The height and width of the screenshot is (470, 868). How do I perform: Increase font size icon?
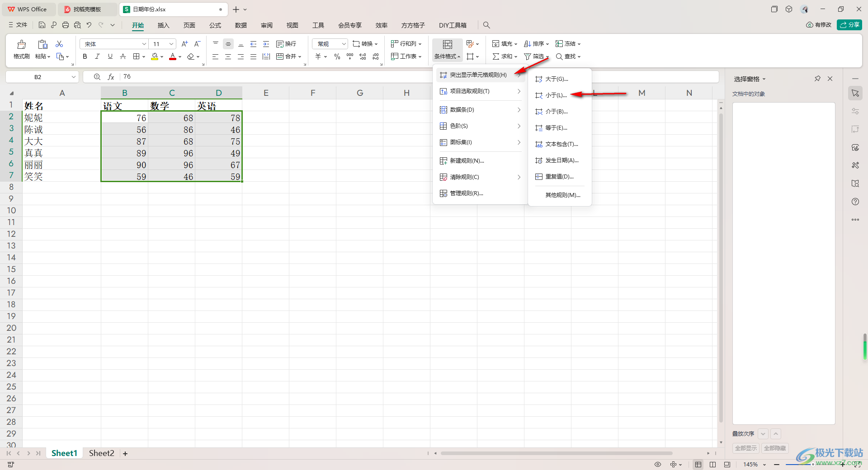184,44
